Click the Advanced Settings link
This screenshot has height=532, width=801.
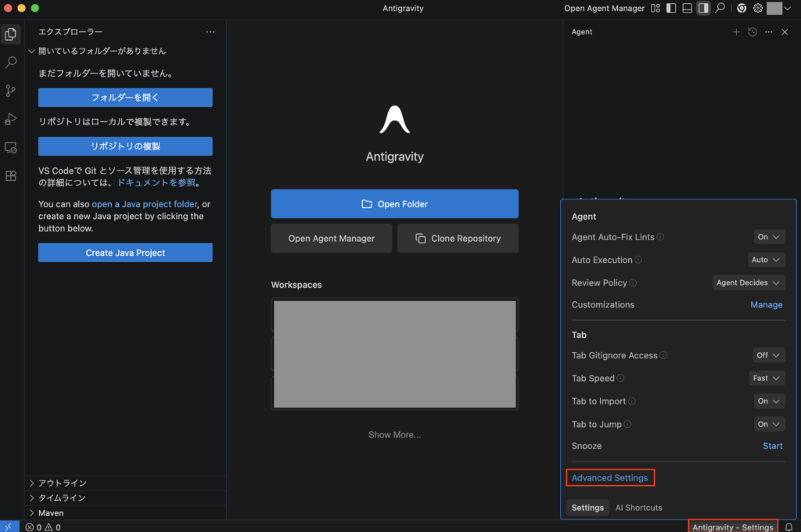(x=609, y=478)
